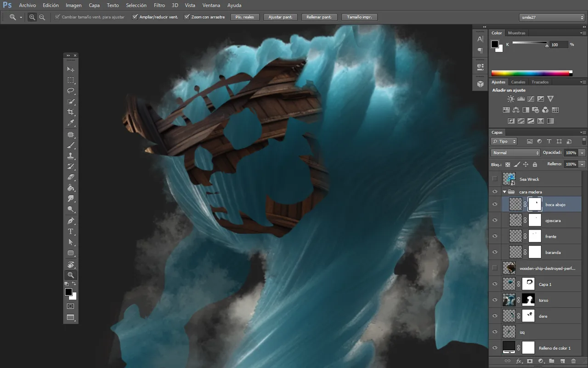Toggle 'Ampliar/reducir vent.' checkbox
Viewport: 588px width, 368px height.
[x=135, y=17]
